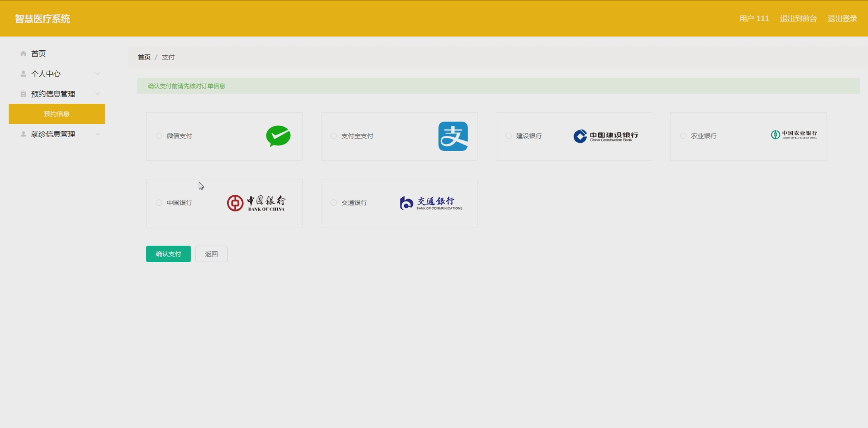Screen dimensions: 868x428
Task: Collapse the 预约信息管理 menu chevron
Action: [x=98, y=93]
